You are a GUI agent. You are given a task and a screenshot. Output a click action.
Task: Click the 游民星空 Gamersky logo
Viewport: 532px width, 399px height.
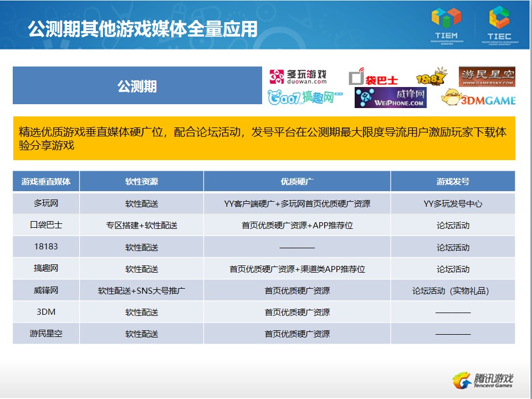click(x=487, y=76)
